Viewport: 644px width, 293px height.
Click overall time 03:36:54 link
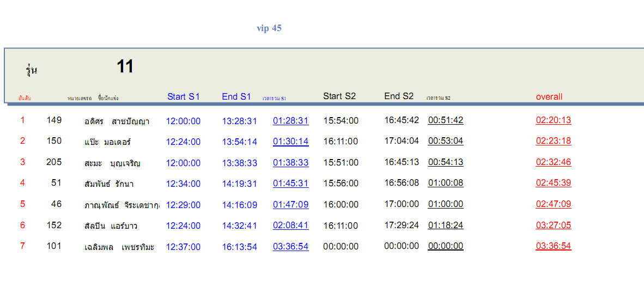pyautogui.click(x=553, y=246)
